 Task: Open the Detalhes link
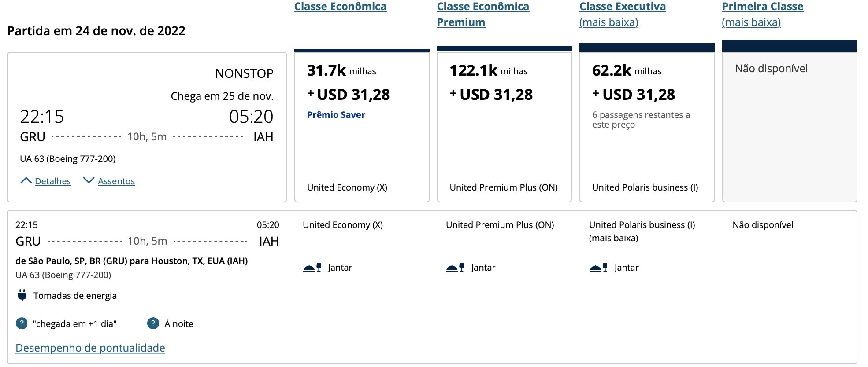tap(53, 181)
